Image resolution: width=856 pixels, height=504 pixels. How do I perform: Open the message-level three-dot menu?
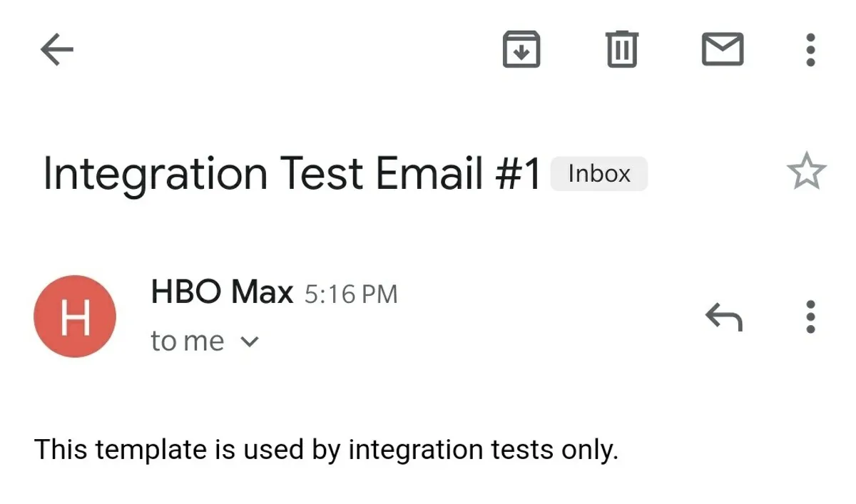point(810,317)
